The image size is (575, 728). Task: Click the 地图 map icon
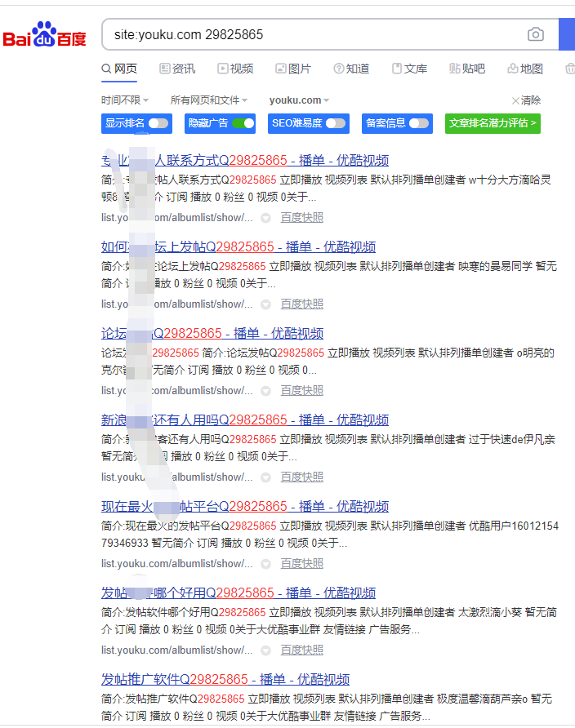click(513, 69)
